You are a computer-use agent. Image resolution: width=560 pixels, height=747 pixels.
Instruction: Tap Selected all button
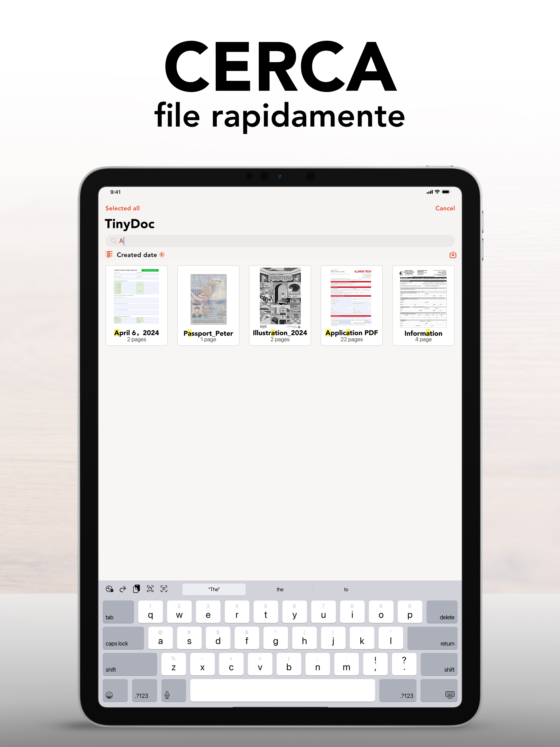pyautogui.click(x=122, y=208)
